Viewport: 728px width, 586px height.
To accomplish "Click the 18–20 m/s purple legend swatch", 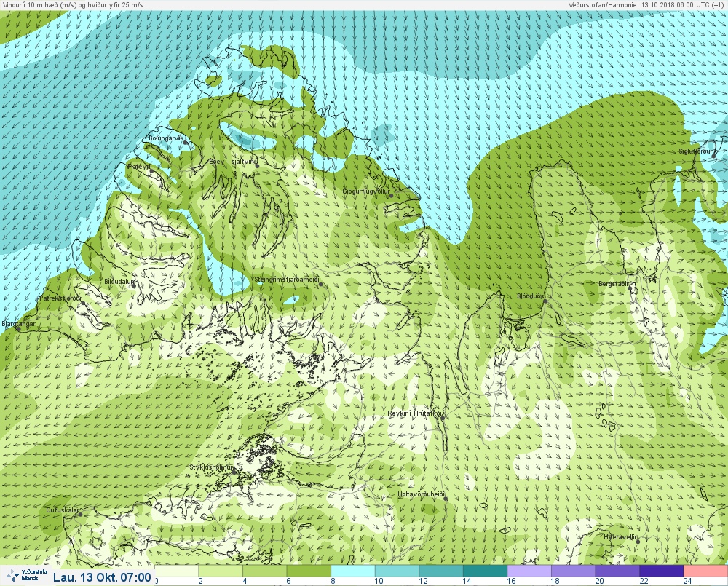I will [x=574, y=571].
